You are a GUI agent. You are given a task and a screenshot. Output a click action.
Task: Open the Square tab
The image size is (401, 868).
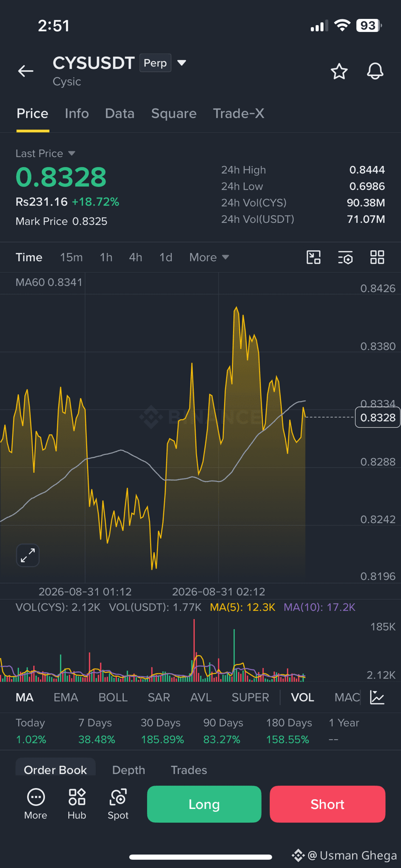174,114
